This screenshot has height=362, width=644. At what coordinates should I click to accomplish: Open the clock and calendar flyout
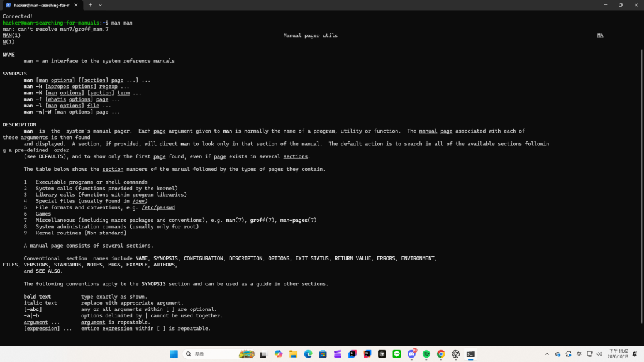tap(618, 354)
